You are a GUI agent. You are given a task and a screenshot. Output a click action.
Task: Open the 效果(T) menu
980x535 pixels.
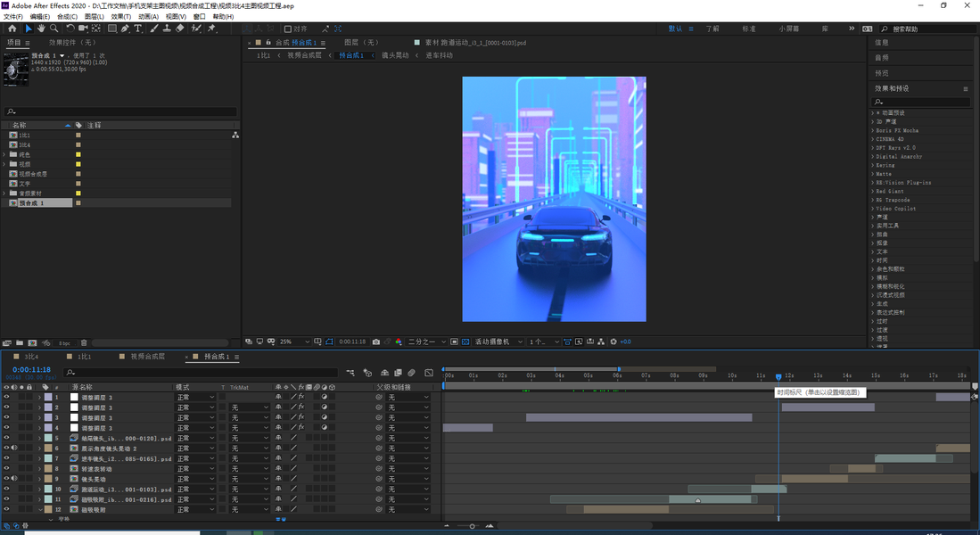[x=120, y=17]
